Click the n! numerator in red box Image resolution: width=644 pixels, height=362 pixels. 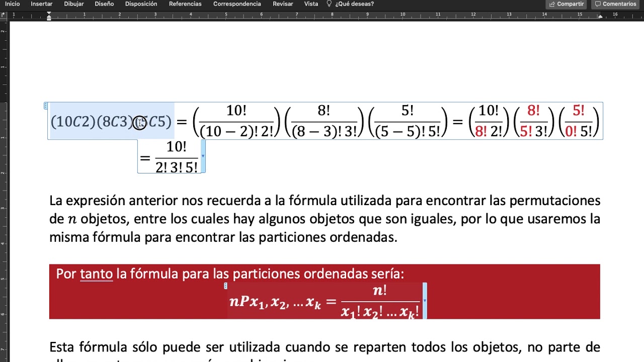380,291
